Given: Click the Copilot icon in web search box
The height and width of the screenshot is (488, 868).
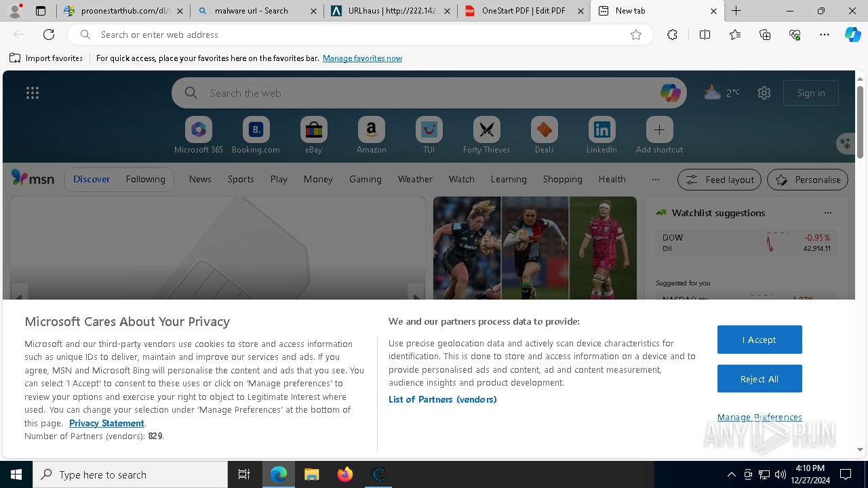Looking at the screenshot, I should click(670, 93).
